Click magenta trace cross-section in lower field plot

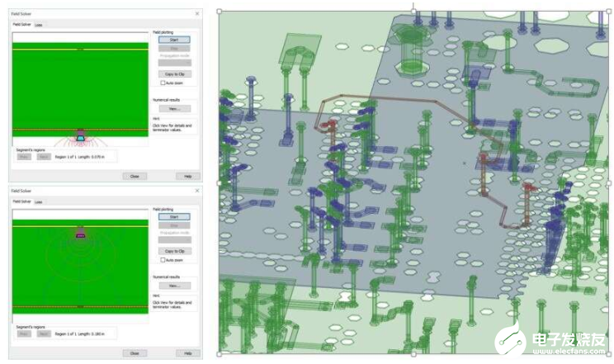point(81,235)
